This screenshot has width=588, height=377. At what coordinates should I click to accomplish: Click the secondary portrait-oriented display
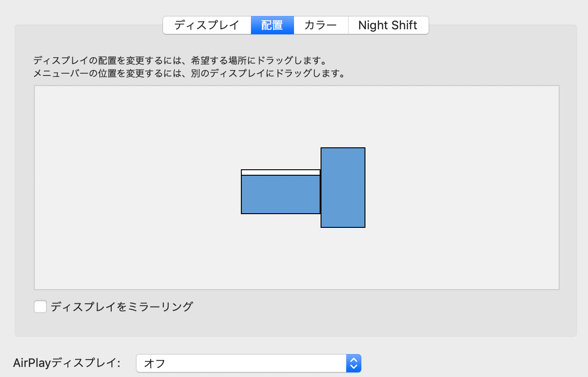pos(343,188)
